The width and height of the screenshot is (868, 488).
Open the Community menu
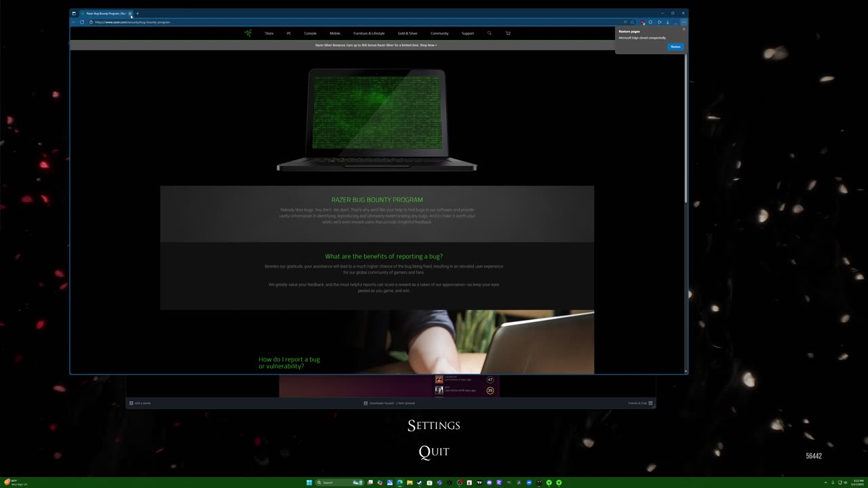point(439,33)
